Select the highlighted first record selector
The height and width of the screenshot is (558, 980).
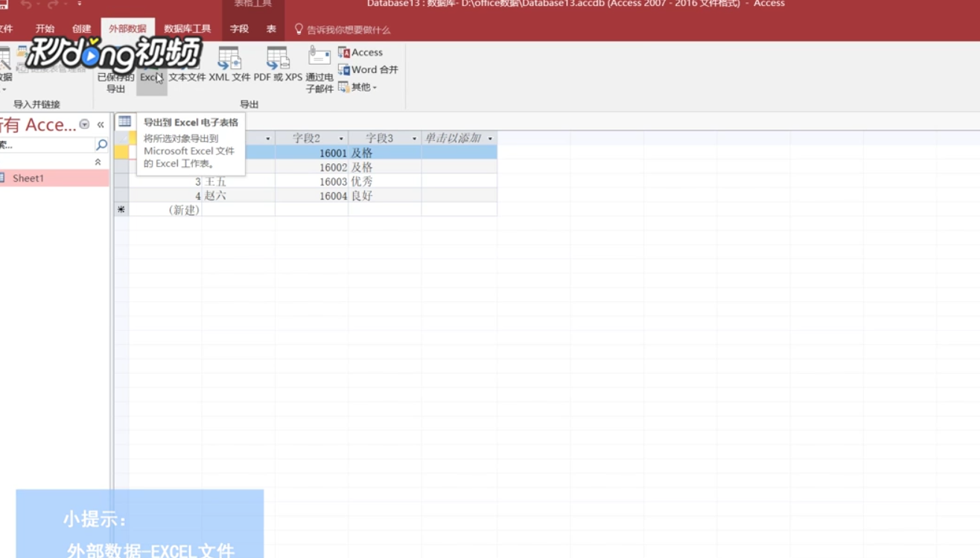click(121, 153)
